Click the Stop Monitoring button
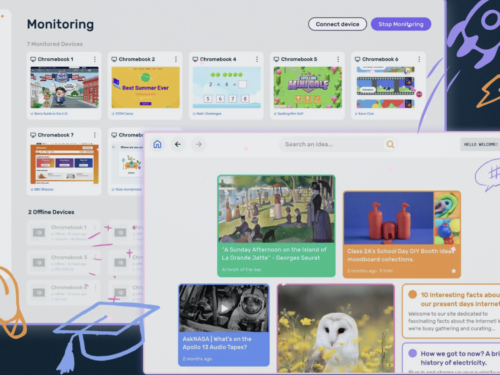 click(x=401, y=24)
